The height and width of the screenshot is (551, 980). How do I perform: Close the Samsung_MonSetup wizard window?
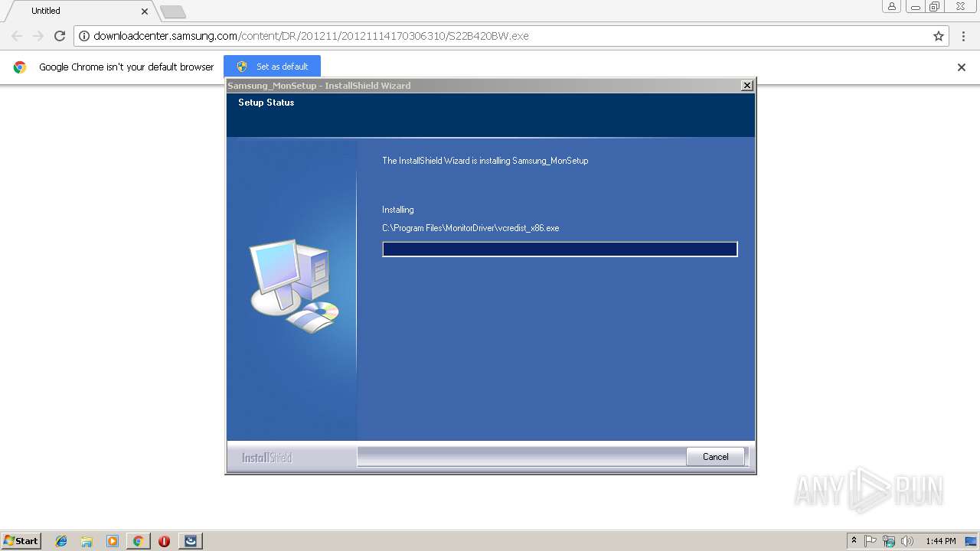point(747,86)
